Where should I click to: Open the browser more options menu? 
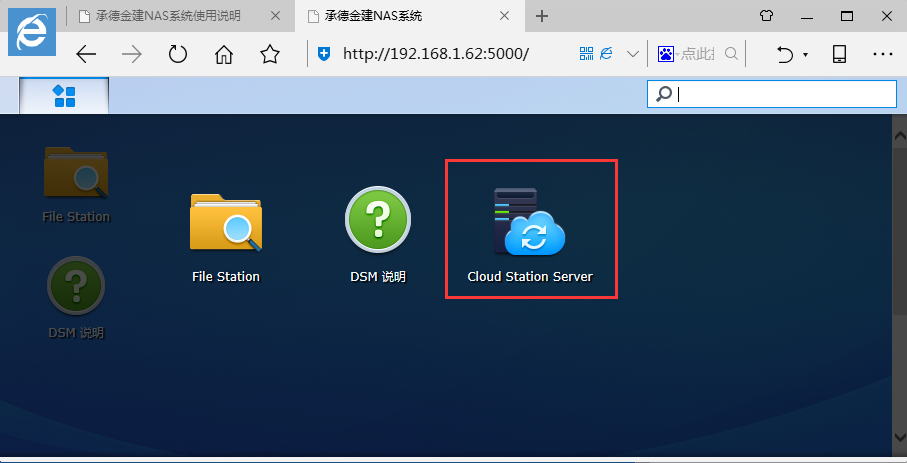tap(883, 54)
